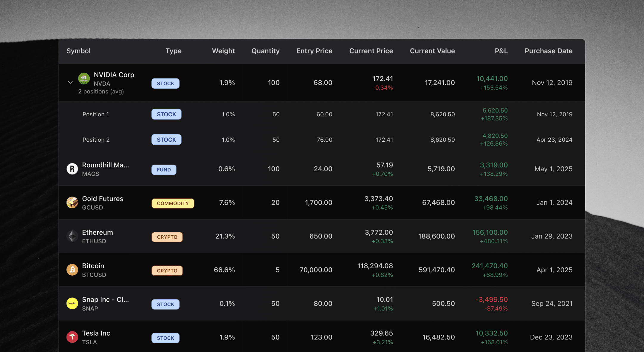Screen dimensions: 644x352
Task: Select the Position 2 sub-row
Action: pos(96,140)
